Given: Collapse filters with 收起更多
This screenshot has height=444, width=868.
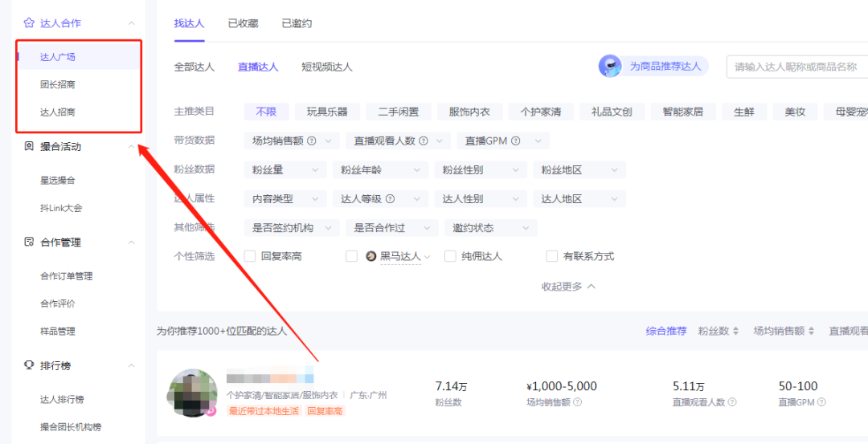Looking at the screenshot, I should [x=568, y=287].
